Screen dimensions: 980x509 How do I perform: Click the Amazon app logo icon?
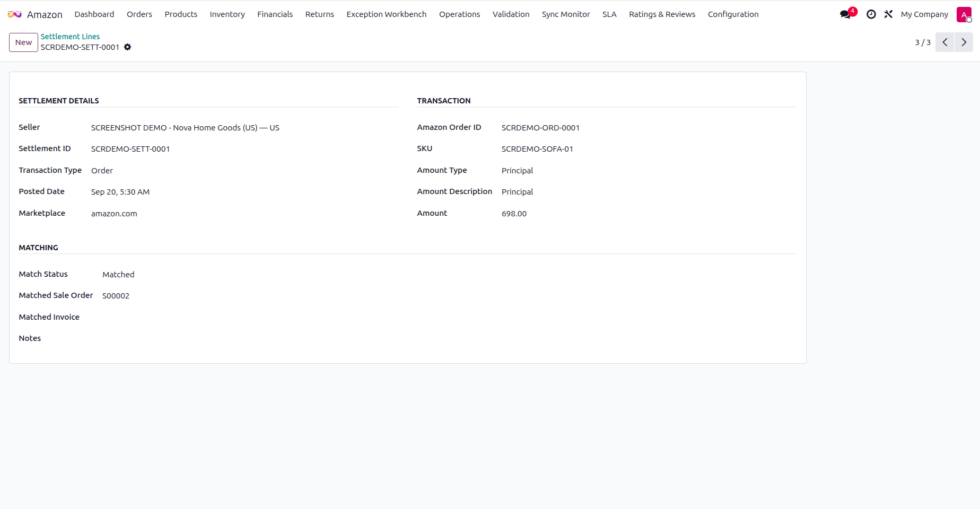click(x=15, y=14)
